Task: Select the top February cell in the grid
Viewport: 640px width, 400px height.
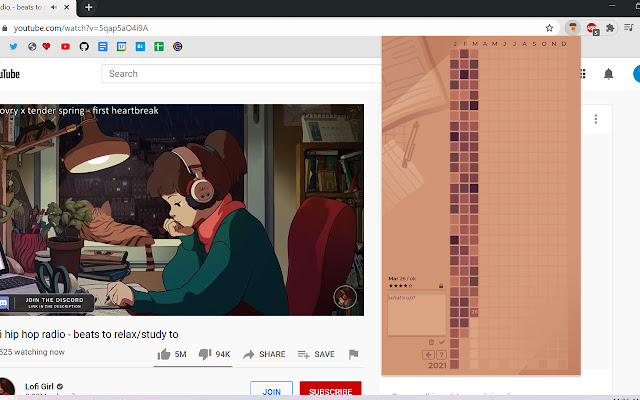Action: [464, 54]
